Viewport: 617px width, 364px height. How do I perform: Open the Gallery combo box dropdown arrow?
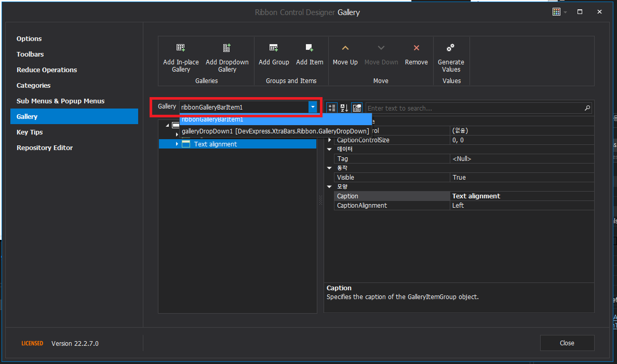pyautogui.click(x=313, y=107)
